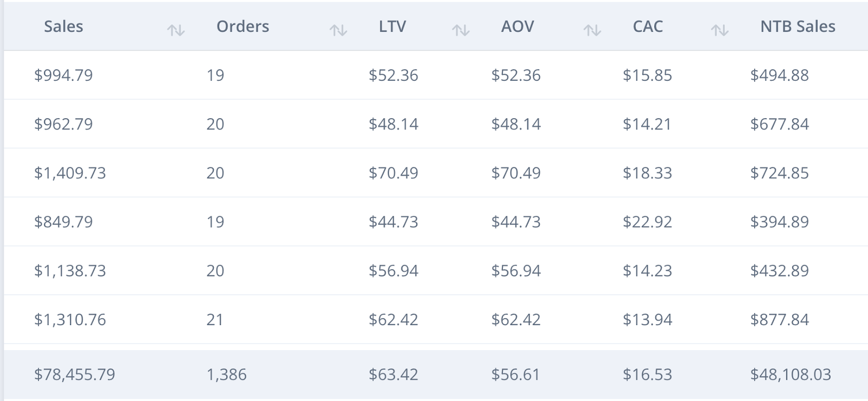Click the $1,409.73 sales value
Viewport: 868px width, 401px height.
point(70,173)
